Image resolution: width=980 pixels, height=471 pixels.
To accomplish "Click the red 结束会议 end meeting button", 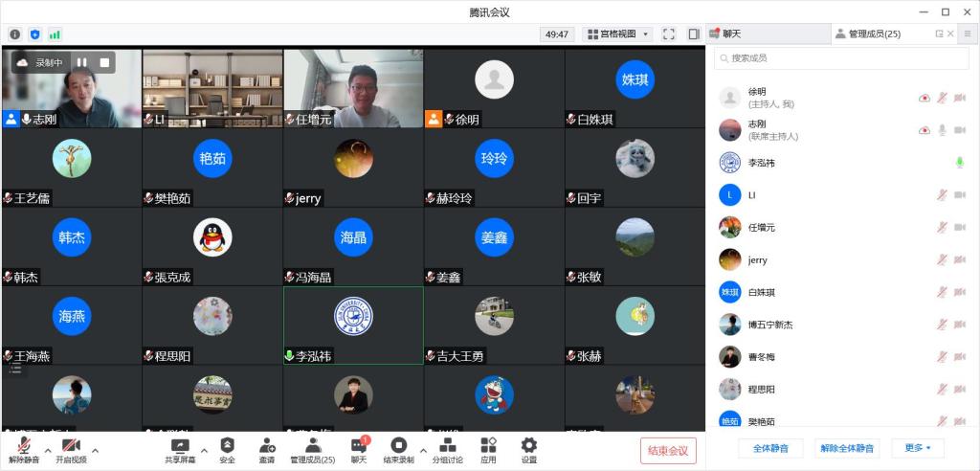I will pos(668,451).
